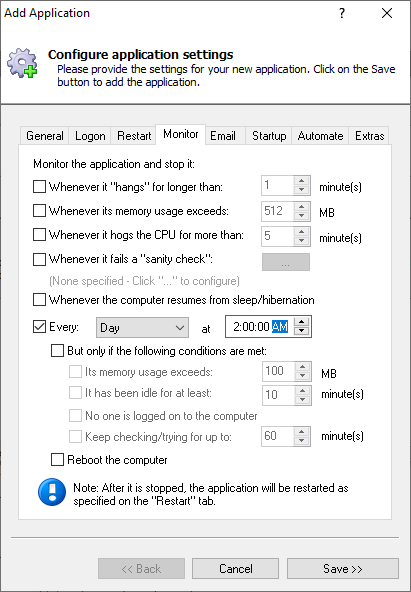Screen dimensions: 411x592
Task: Expand the Day frequency dropdown
Action: 142,327
